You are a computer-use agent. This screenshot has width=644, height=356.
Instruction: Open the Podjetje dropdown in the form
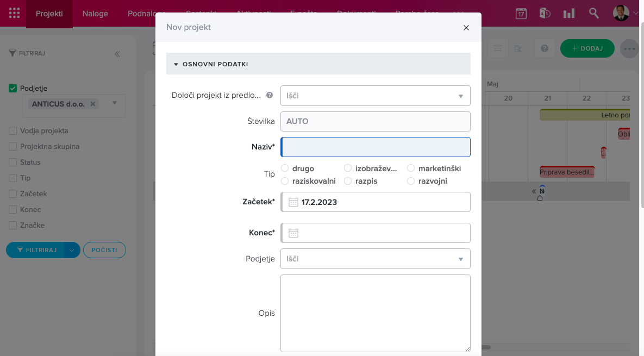[460, 259]
